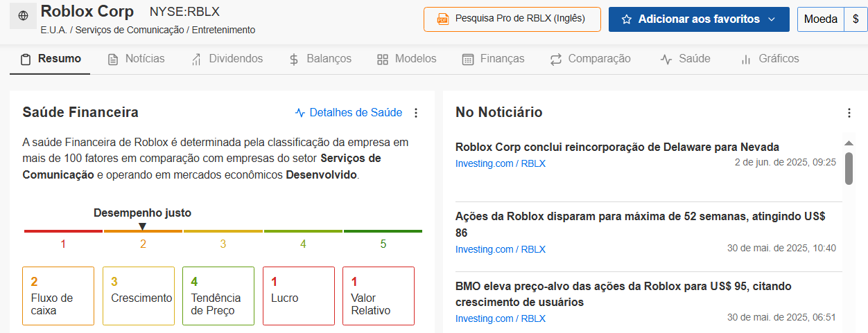
Task: Click the date 2 de jun. de 2025, 09:25
Action: (785, 162)
